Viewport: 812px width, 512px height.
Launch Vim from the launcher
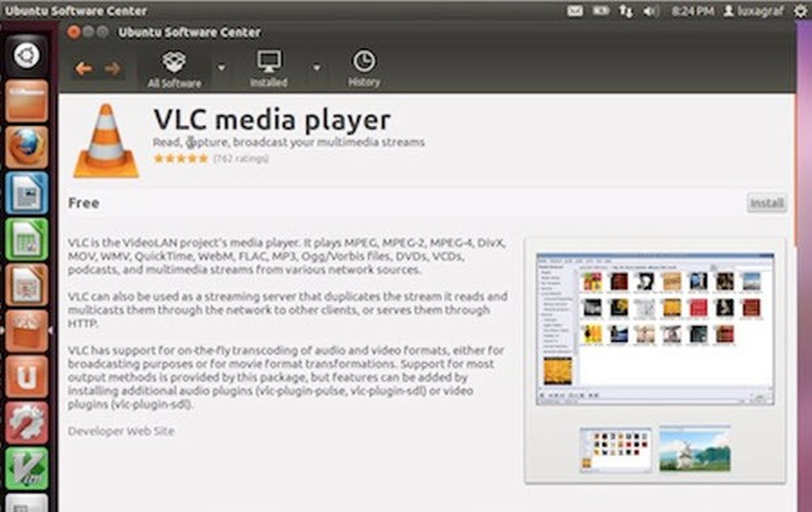click(27, 468)
